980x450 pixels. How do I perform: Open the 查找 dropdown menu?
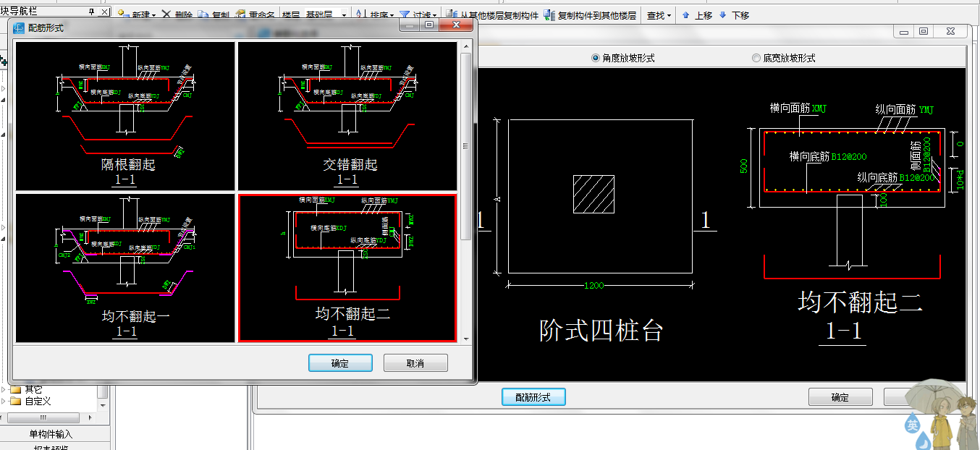[659, 15]
